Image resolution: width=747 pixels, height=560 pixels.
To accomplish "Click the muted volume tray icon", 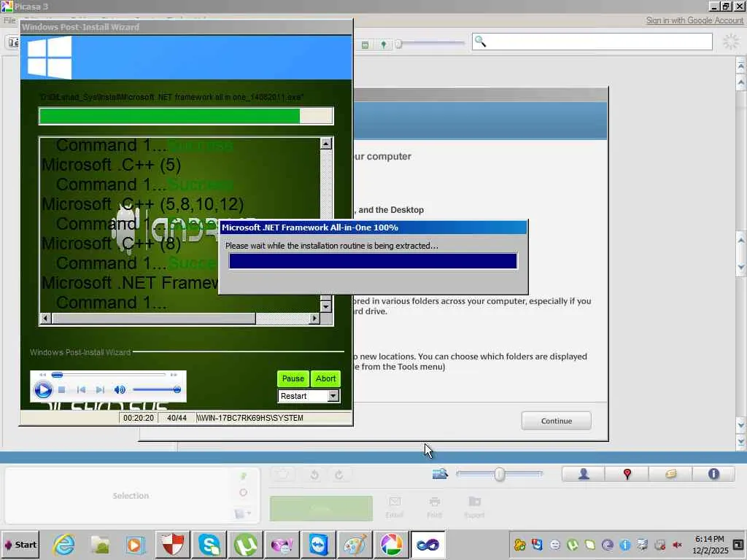I will click(677, 545).
